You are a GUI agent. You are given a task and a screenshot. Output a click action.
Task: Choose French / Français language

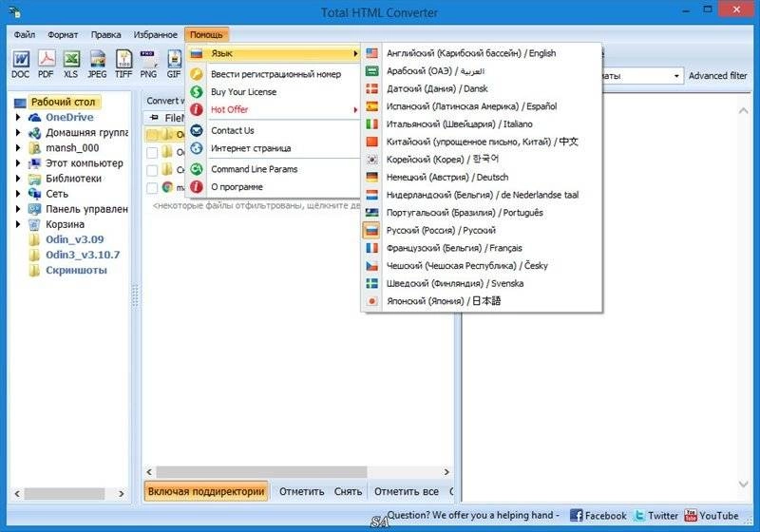482,248
